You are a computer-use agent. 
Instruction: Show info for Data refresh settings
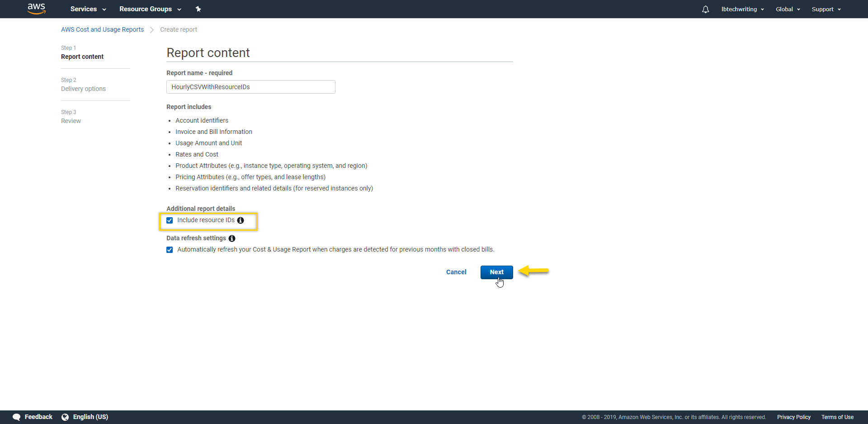tap(232, 238)
